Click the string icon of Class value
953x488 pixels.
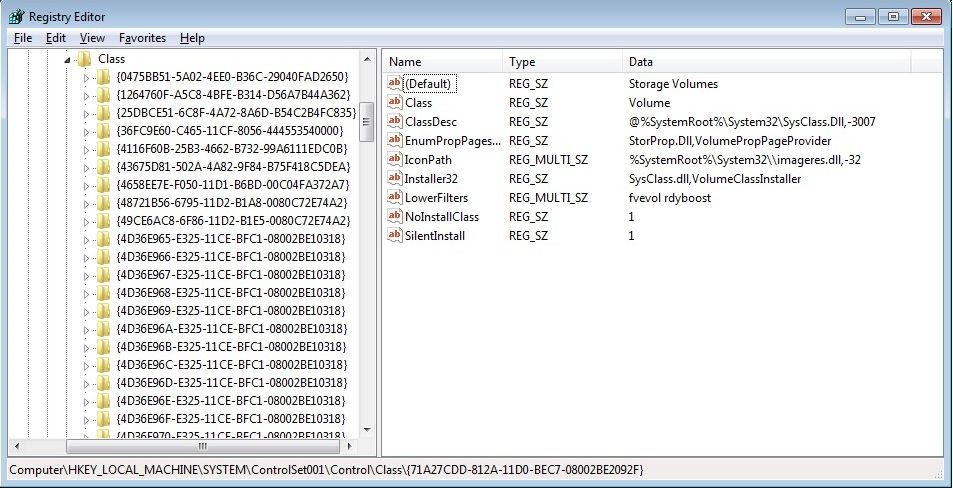click(x=394, y=102)
